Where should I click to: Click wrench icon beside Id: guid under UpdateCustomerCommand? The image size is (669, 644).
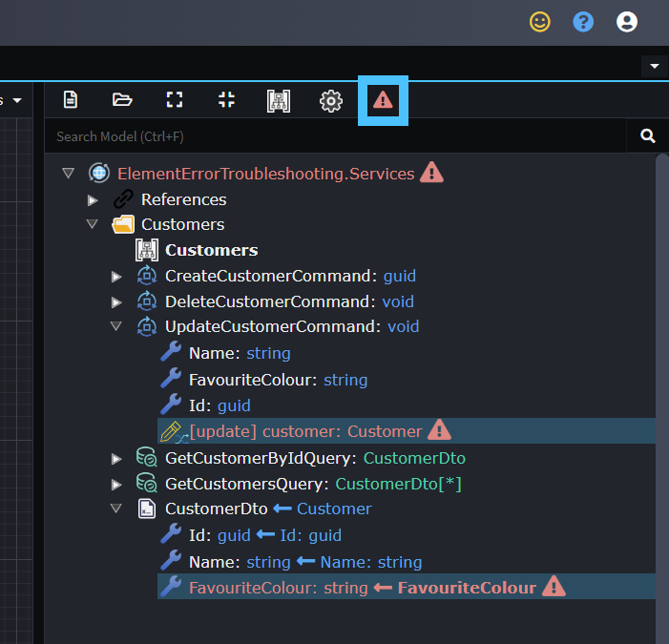[171, 405]
